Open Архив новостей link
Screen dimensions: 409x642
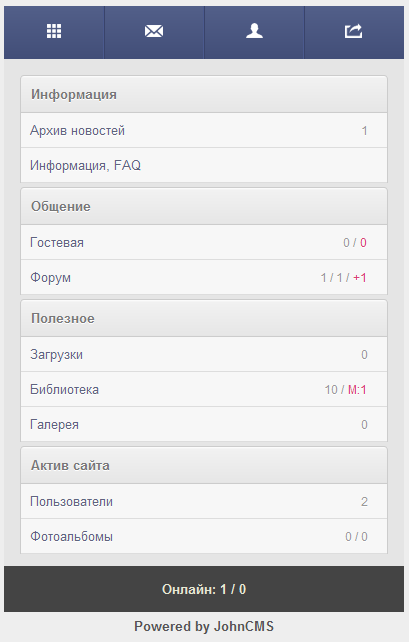[x=204, y=131]
